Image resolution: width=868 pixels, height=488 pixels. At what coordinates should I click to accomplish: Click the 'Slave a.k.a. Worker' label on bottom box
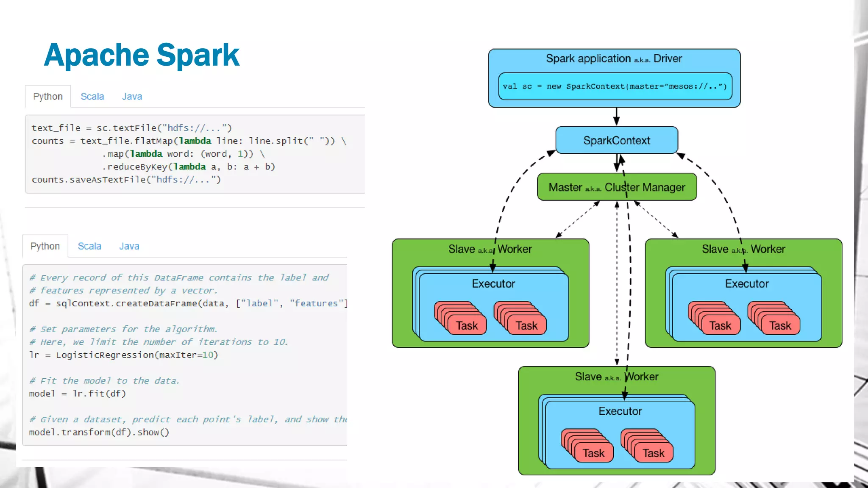(617, 377)
